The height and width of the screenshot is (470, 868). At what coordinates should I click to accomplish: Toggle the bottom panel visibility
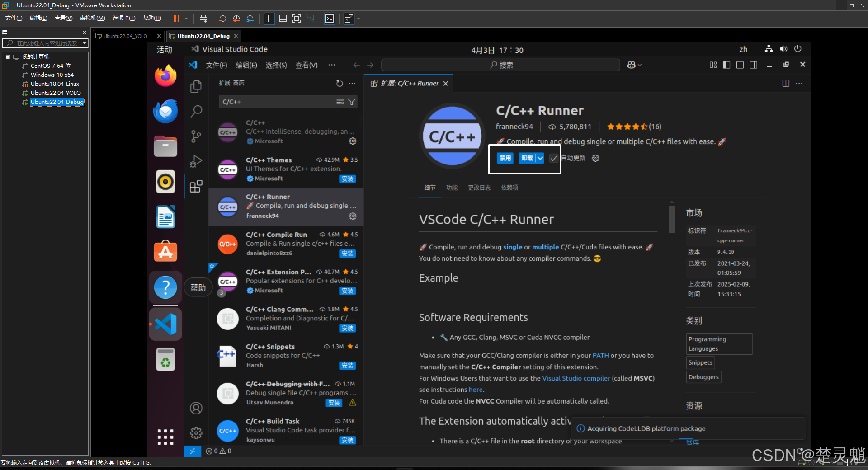point(740,65)
